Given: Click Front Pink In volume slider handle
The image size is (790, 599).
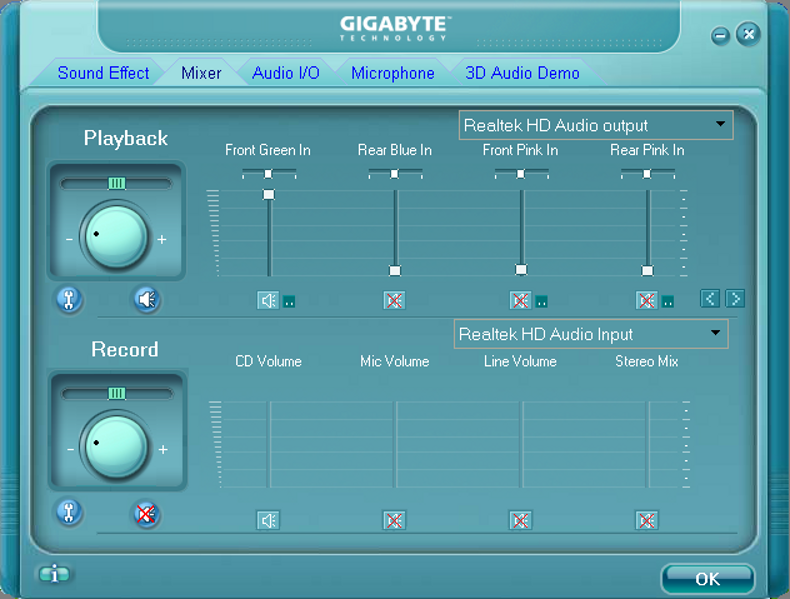Looking at the screenshot, I should (521, 270).
